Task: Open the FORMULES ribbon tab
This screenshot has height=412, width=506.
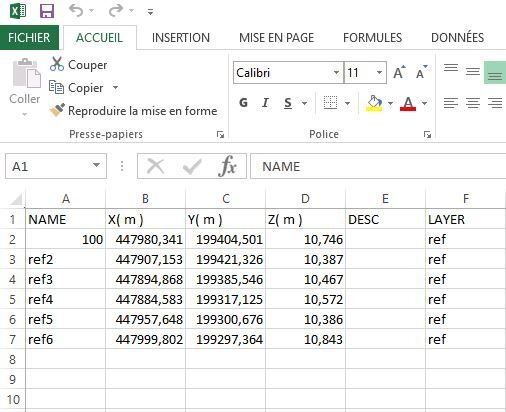Action: [x=372, y=38]
